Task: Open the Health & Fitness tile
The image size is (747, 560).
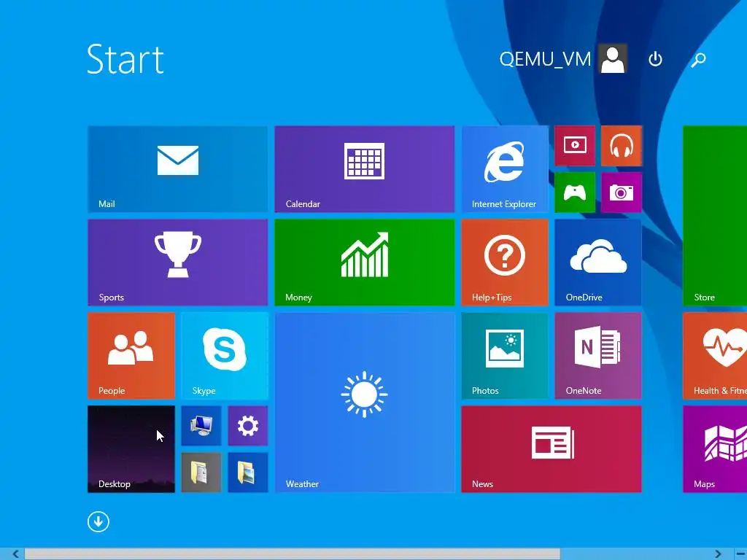Action: tap(715, 356)
